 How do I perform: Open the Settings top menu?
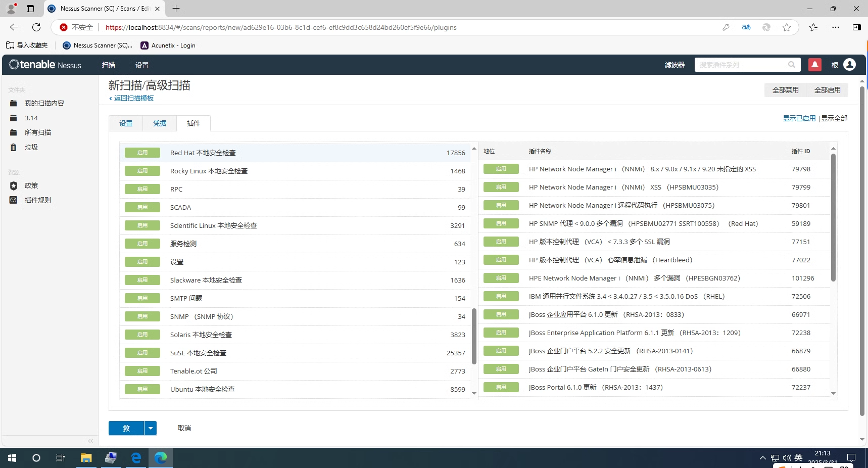point(142,65)
